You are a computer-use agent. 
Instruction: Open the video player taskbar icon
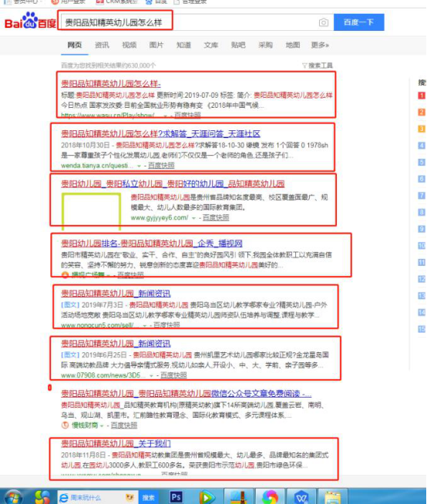point(207,497)
